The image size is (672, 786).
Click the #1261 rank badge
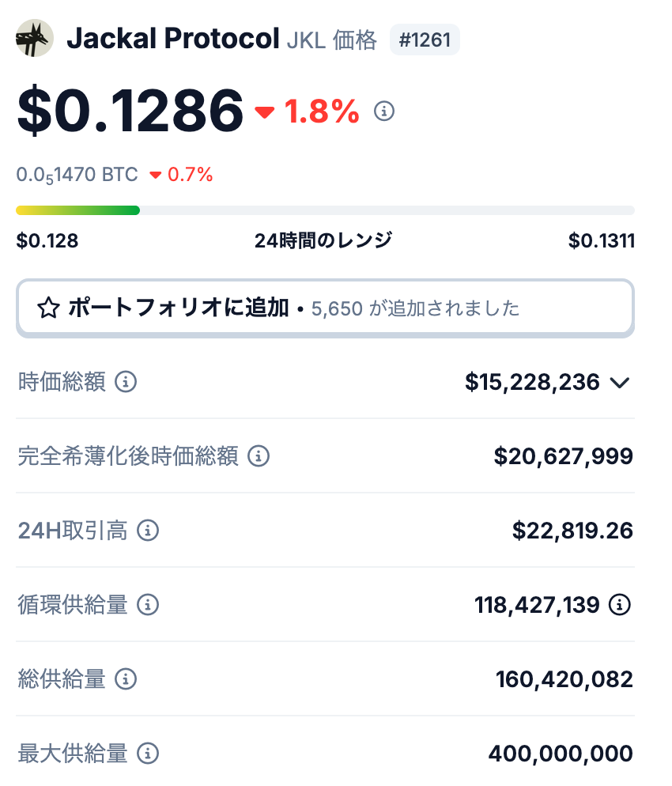point(425,40)
